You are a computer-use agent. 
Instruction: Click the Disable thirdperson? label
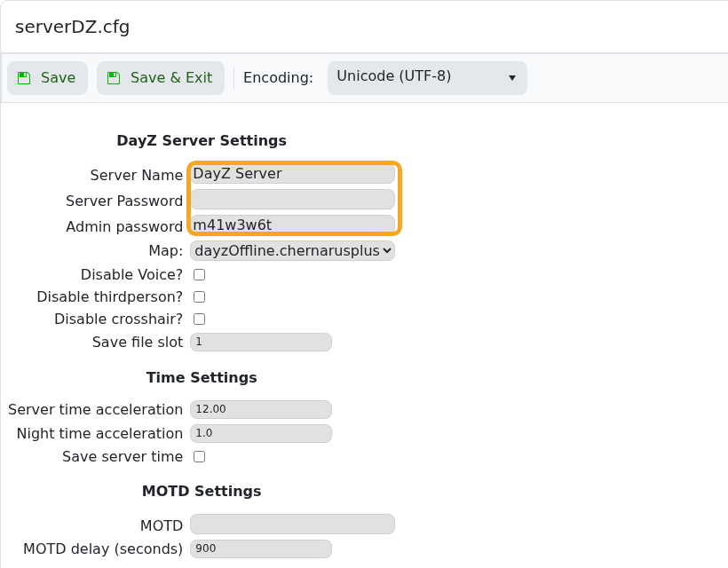point(110,297)
